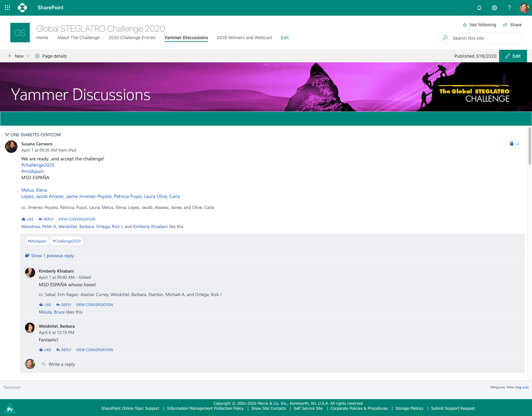532x416 pixels.
Task: Expand Show 1 previous reply
Action: [x=52, y=256]
